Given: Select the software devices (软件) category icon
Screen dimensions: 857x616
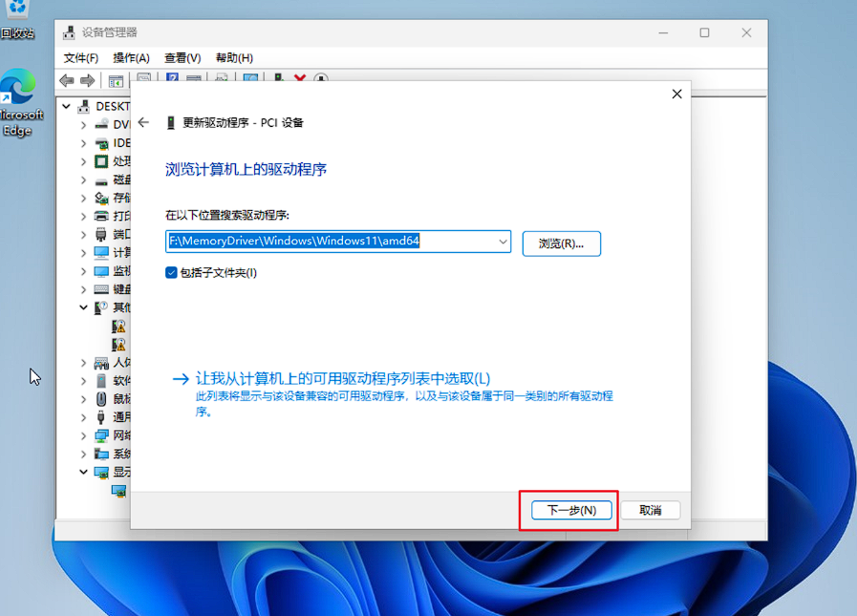Looking at the screenshot, I should pyautogui.click(x=101, y=380).
